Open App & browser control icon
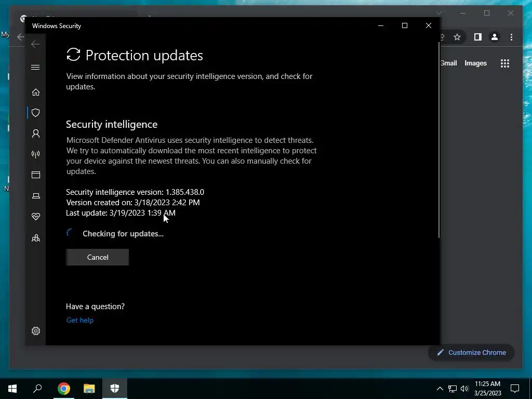Viewport: 532px width, 399px height. 36,175
